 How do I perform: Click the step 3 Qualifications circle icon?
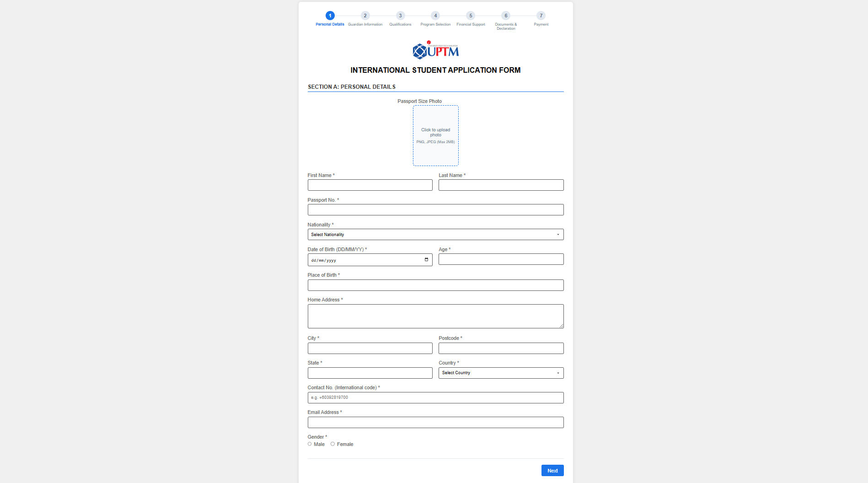tap(400, 16)
